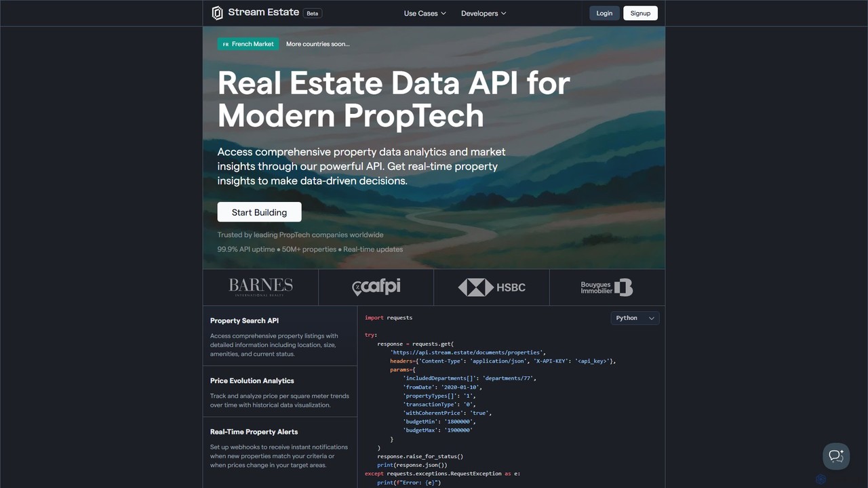
Task: Click the 'propertyTypes[]' code line
Action: click(x=439, y=396)
